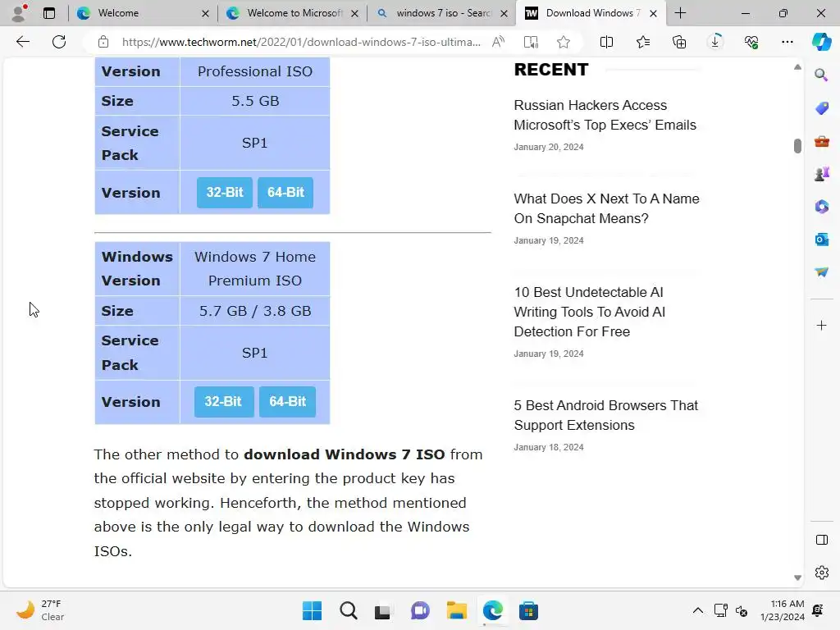This screenshot has width=840, height=630.
Task: Switch to windows 7 iso Search tab
Action: click(441, 13)
